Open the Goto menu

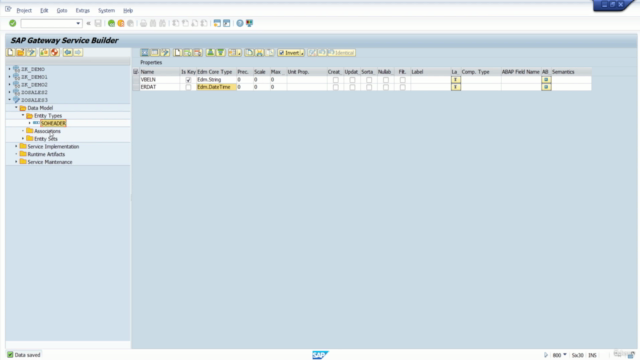[62, 10]
